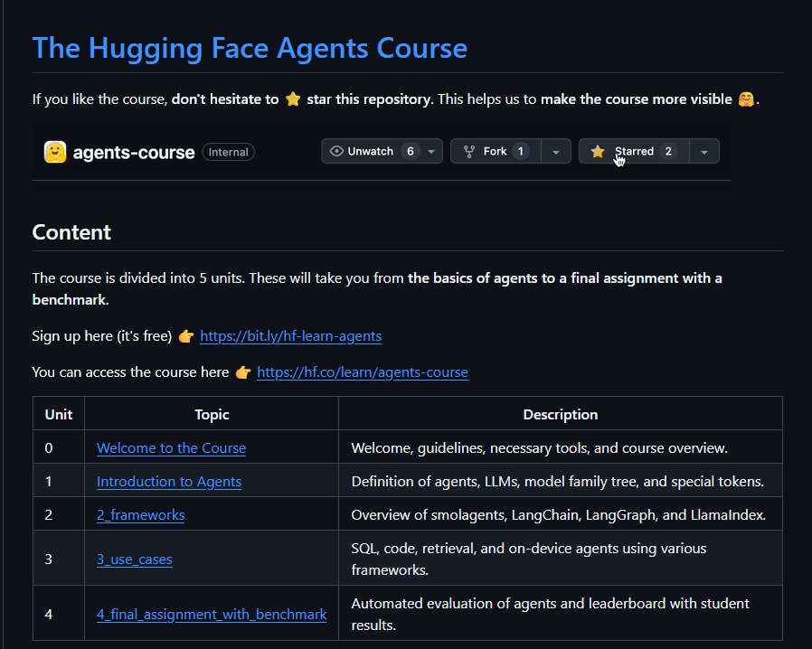Screen dimensions: 812x649
Task: Open the 'Welcome to the Course' link
Action: tap(172, 447)
